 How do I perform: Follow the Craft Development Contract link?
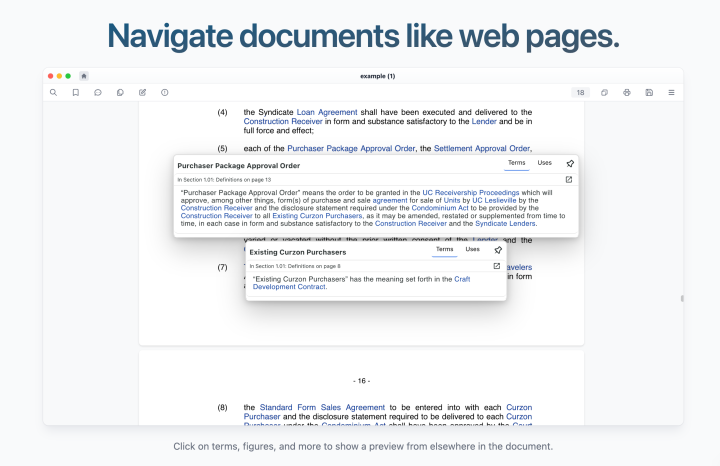pyautogui.click(x=361, y=283)
